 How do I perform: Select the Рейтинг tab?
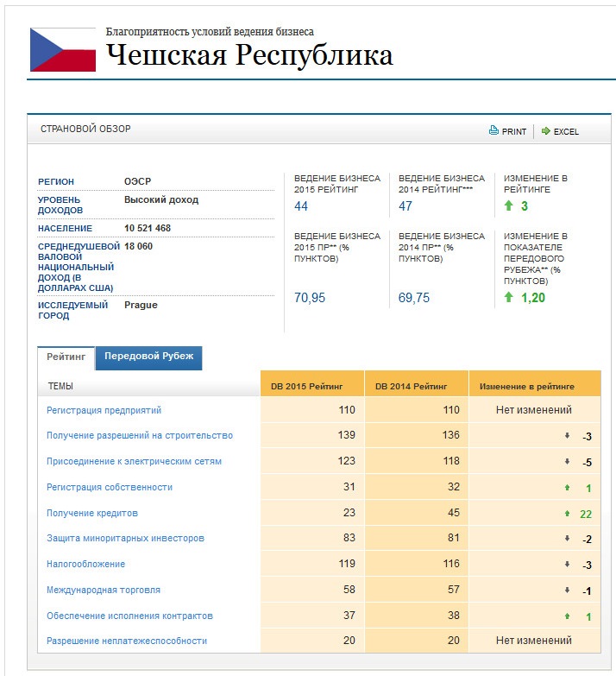(x=66, y=357)
